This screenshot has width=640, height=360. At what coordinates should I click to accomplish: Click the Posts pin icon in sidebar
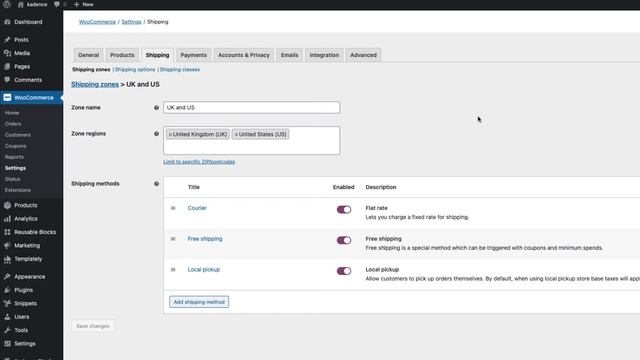pos(7,40)
